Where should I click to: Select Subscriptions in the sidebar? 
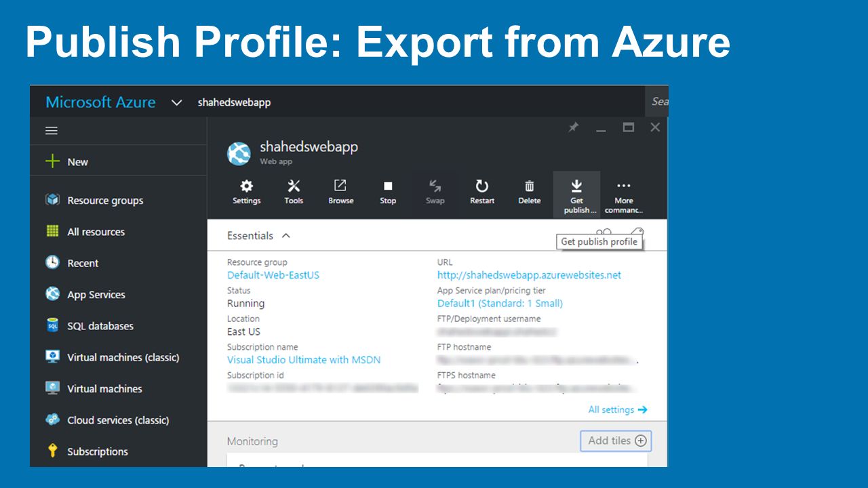98,451
